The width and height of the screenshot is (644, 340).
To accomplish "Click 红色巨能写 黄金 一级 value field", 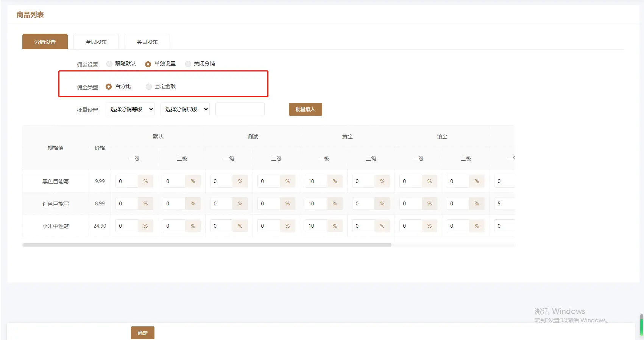I will pos(316,204).
